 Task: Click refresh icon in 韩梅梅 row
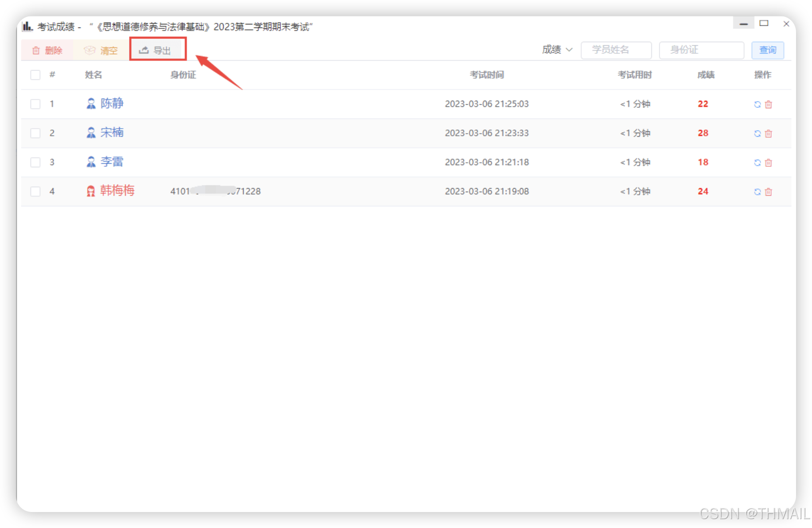[x=757, y=192]
